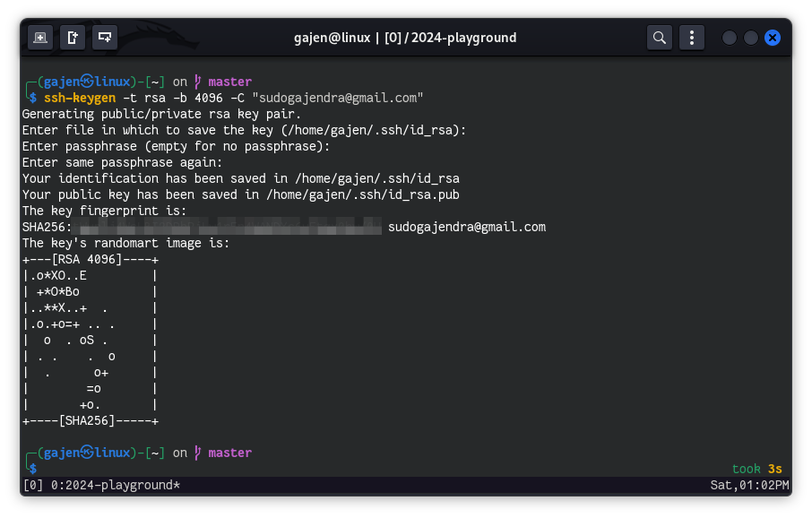Click the "+---[RSA 4096]----+" randomart header

(x=91, y=260)
